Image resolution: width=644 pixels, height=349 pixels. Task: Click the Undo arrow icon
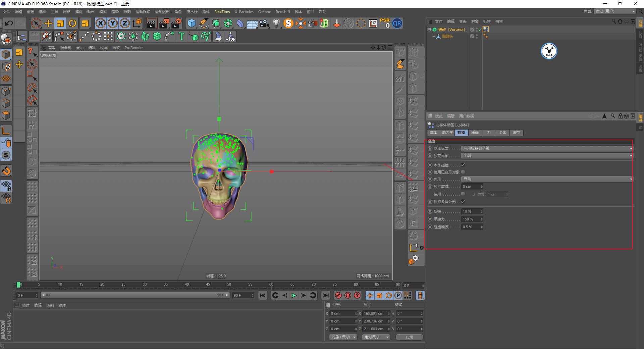tap(8, 23)
